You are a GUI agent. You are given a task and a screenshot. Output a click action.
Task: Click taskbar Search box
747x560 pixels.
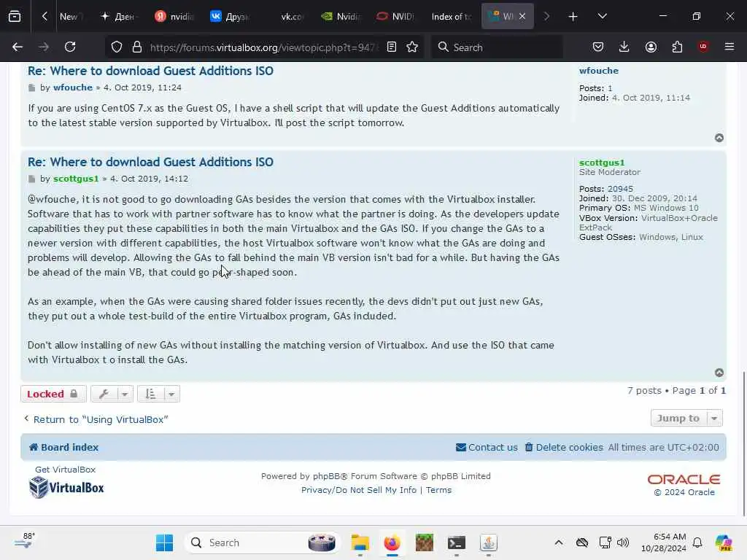coord(262,542)
